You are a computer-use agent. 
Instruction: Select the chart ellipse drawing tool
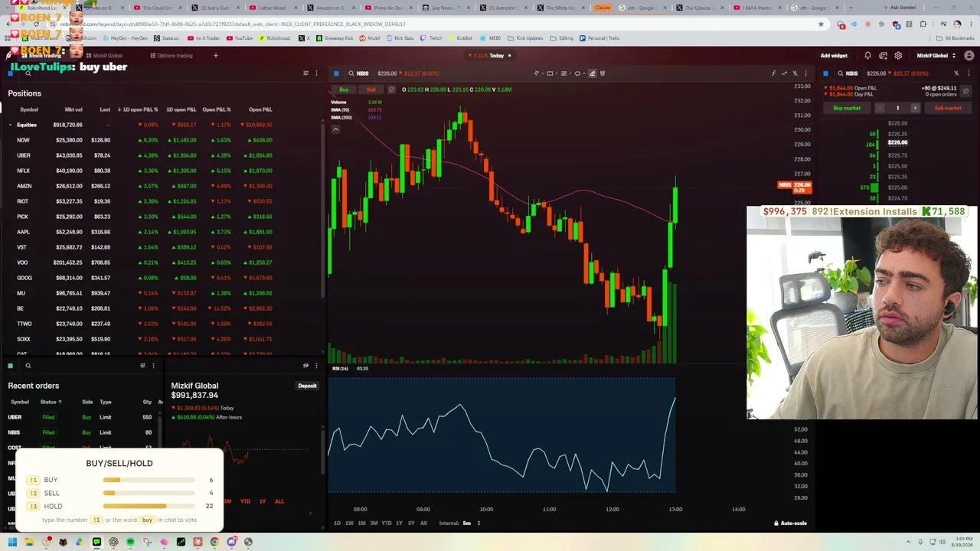coord(577,73)
